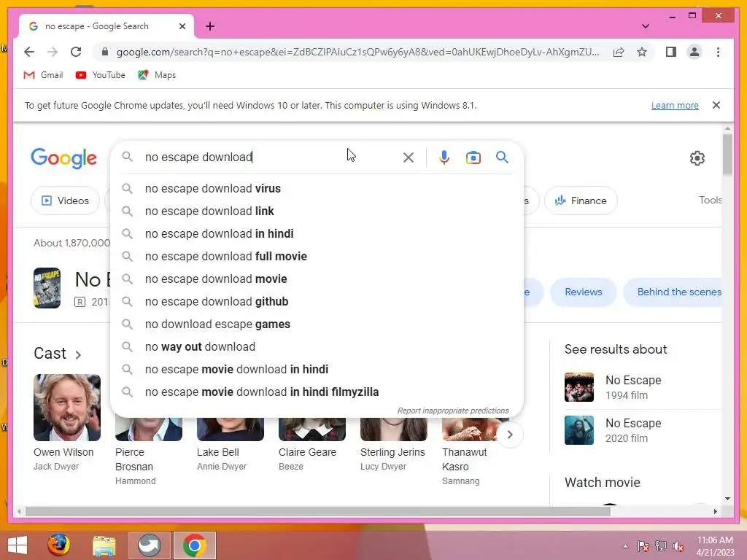Clear the search box with the X icon

(409, 157)
